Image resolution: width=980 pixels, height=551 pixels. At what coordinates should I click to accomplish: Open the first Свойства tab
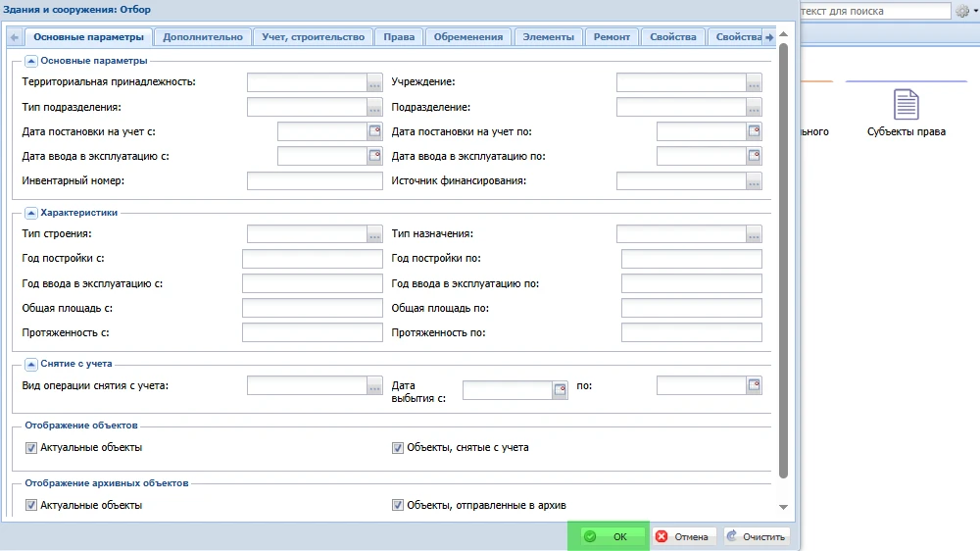coord(673,37)
